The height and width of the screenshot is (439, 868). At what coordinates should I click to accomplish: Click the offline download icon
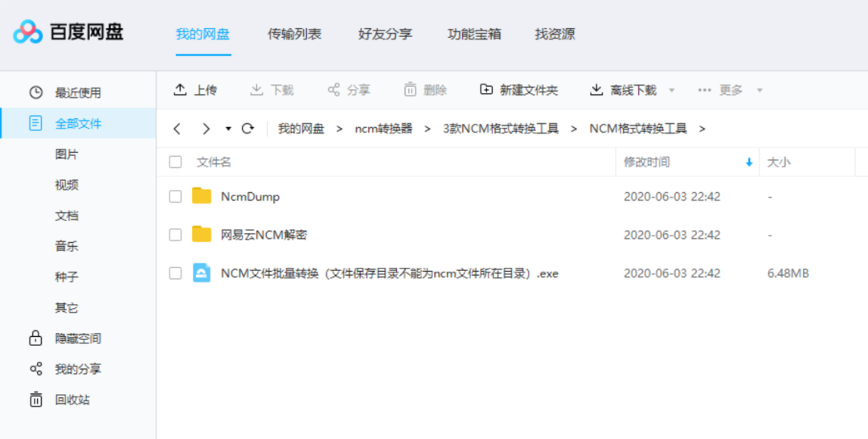tap(596, 90)
